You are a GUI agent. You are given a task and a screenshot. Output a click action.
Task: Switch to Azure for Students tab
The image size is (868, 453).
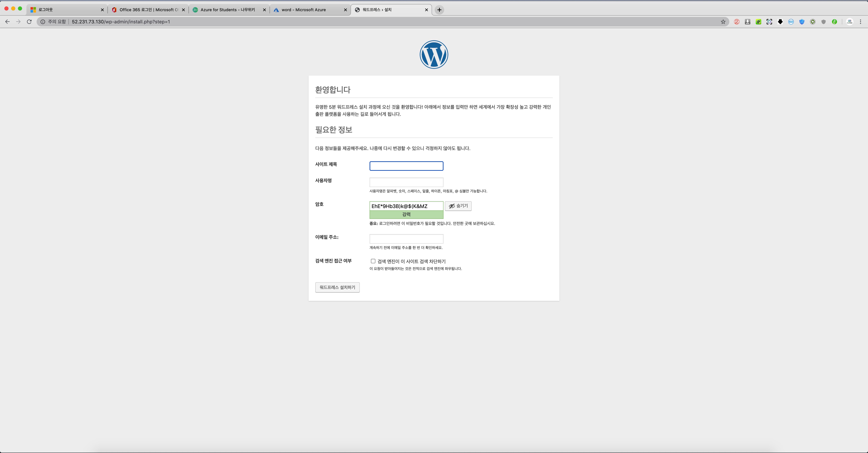(228, 10)
